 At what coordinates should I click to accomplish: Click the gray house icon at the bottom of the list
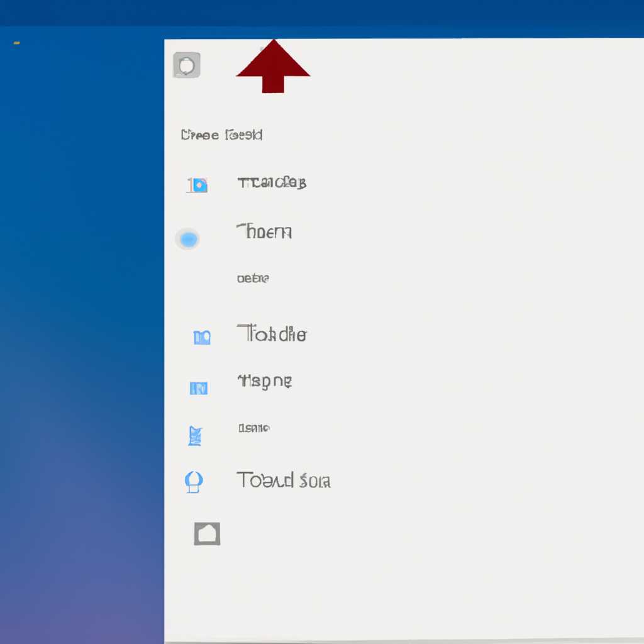pos(207,534)
